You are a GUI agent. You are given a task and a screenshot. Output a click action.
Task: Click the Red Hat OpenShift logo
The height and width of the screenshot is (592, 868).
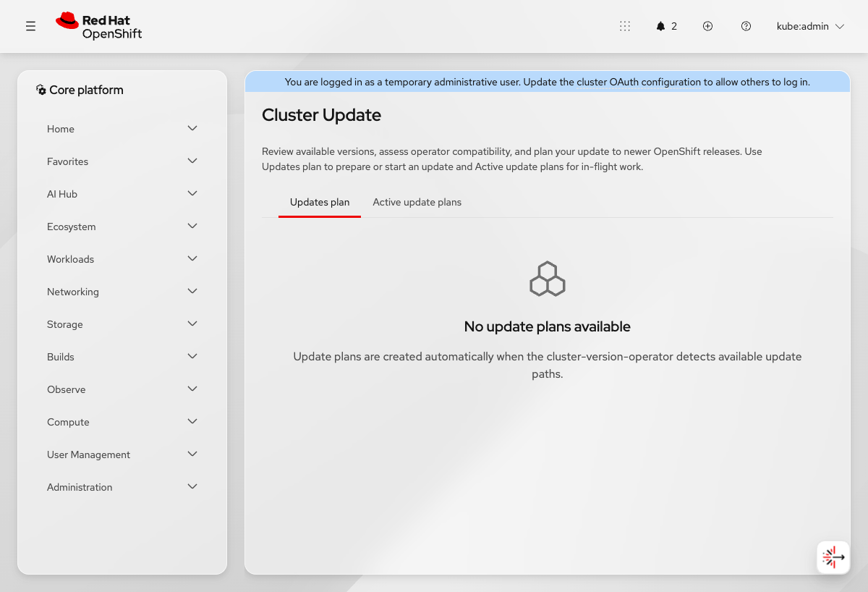[x=99, y=27]
